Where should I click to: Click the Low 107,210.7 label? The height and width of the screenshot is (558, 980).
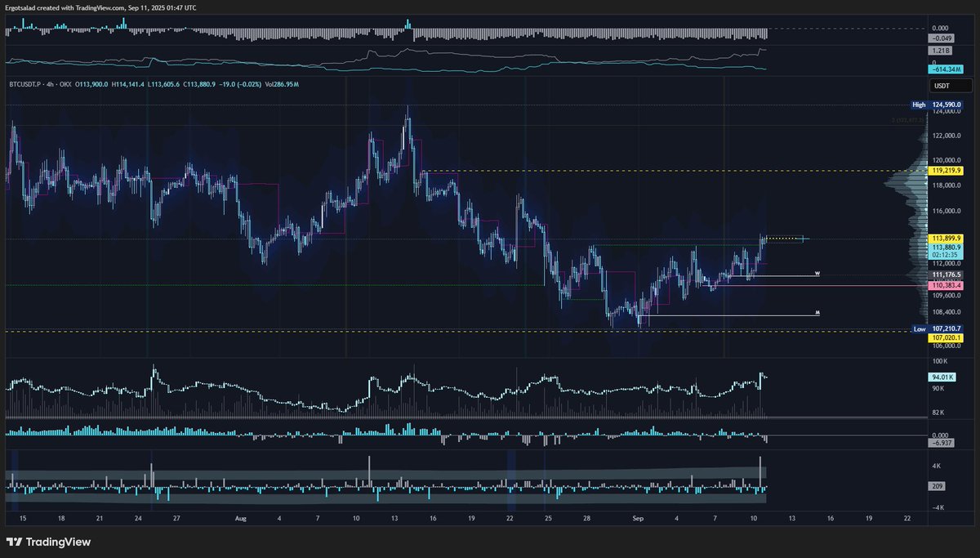936,328
